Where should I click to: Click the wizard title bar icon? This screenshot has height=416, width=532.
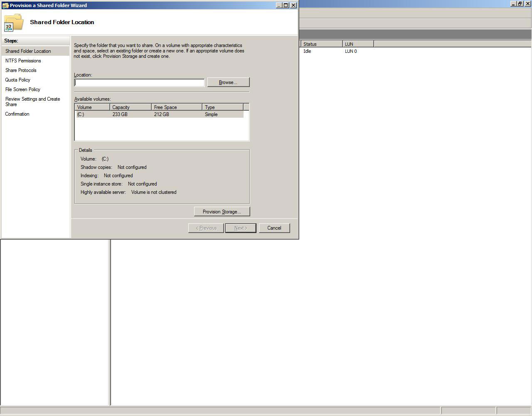click(5, 5)
